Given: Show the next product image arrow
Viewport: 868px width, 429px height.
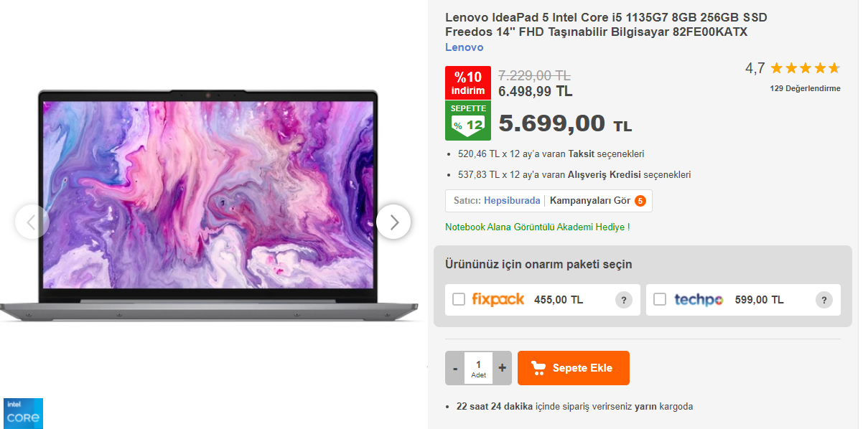Looking at the screenshot, I should [x=393, y=222].
